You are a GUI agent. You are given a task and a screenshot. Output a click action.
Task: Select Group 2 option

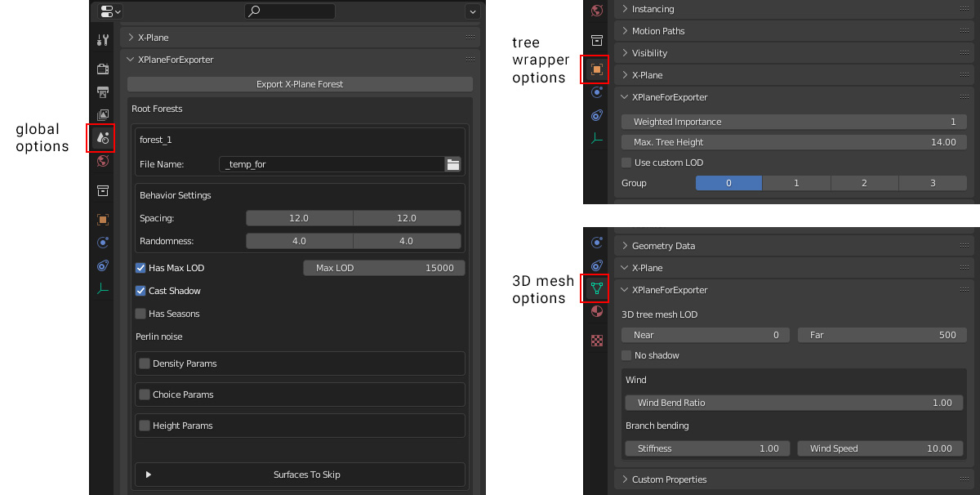click(864, 184)
